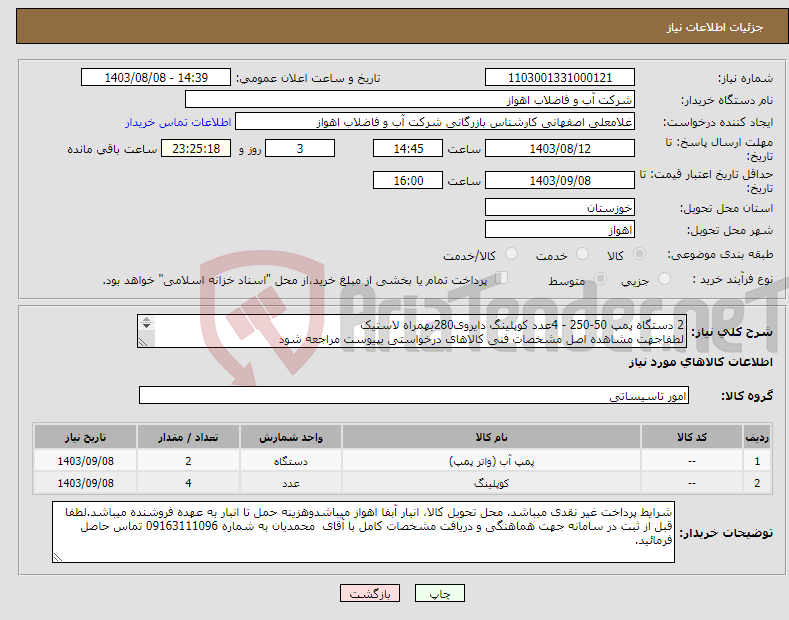Click need date in water pump row
This screenshot has width=789, height=620.
(86, 461)
